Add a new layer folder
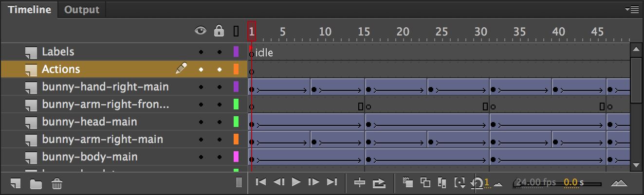 [36, 184]
